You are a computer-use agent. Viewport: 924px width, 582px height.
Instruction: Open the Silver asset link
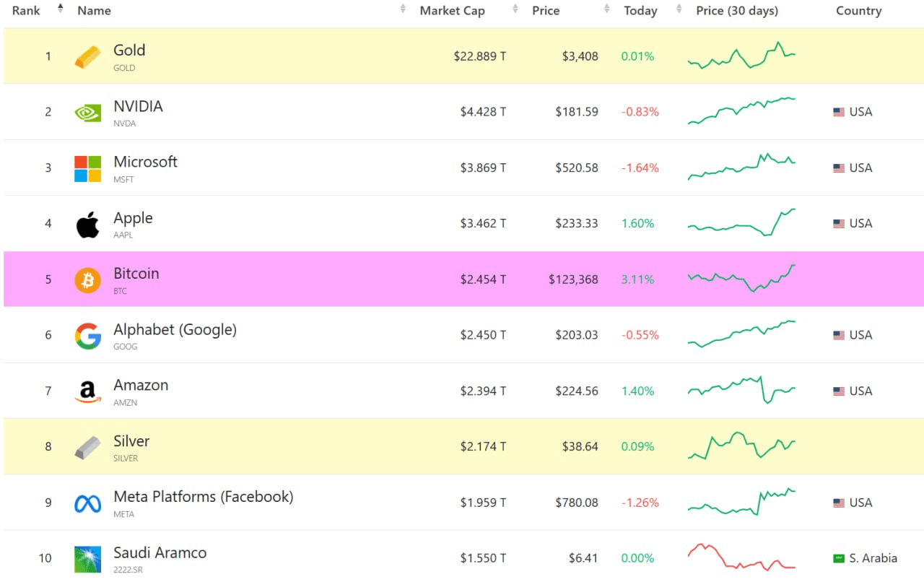(131, 441)
